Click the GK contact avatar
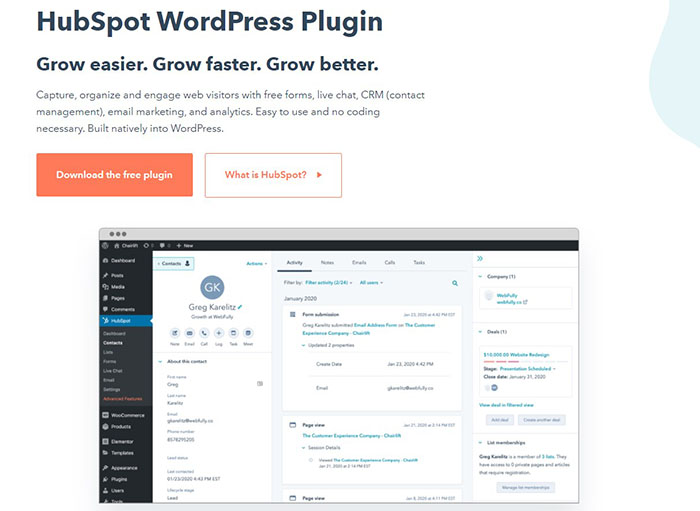Image resolution: width=700 pixels, height=511 pixels. point(212,287)
